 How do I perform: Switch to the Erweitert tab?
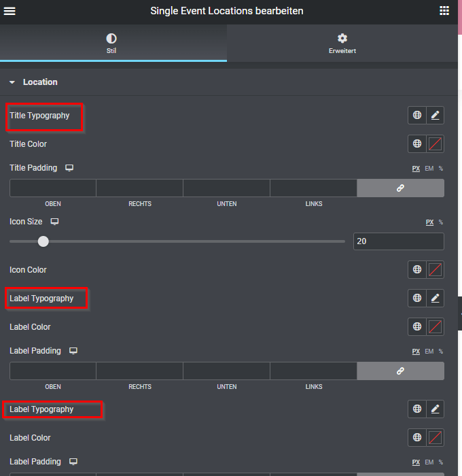(342, 44)
